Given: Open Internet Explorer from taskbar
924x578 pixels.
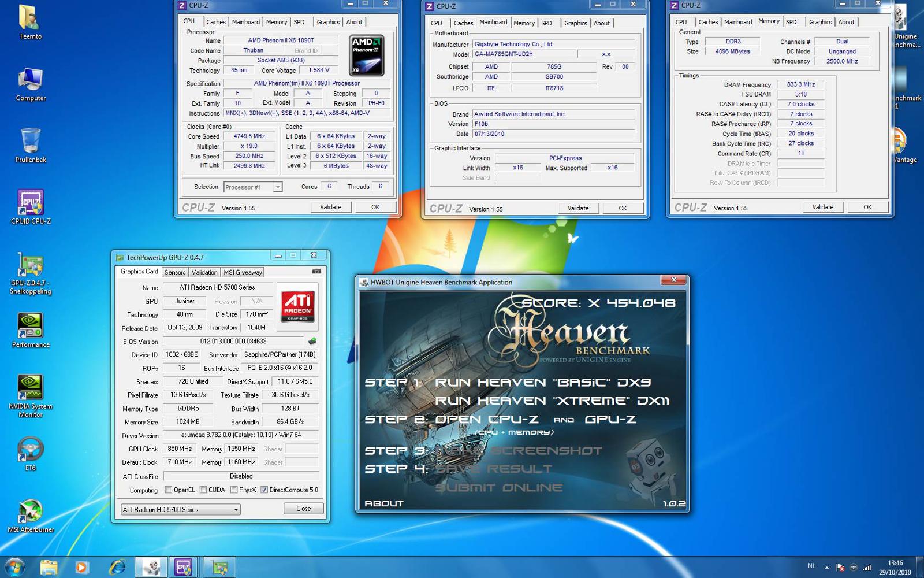Looking at the screenshot, I should point(117,568).
